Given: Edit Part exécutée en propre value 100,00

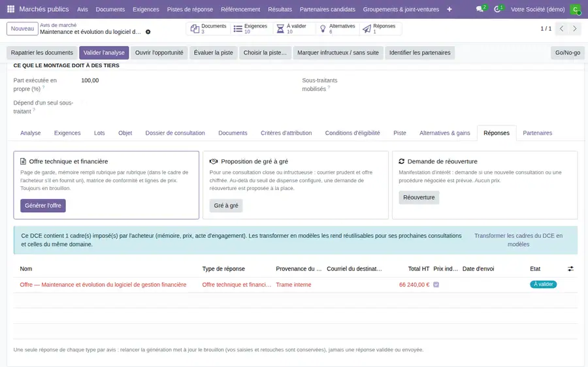Looking at the screenshot, I should [90, 80].
